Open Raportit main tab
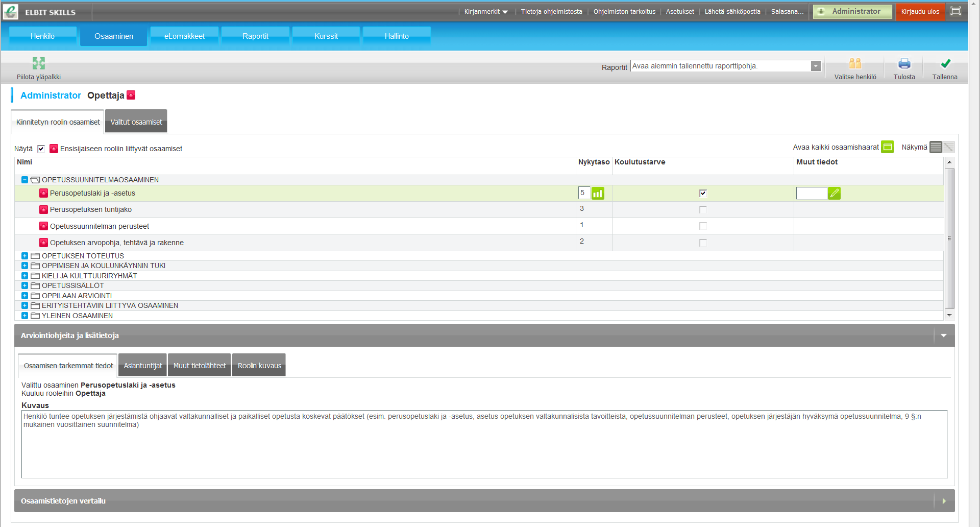This screenshot has width=980, height=527. tap(255, 36)
